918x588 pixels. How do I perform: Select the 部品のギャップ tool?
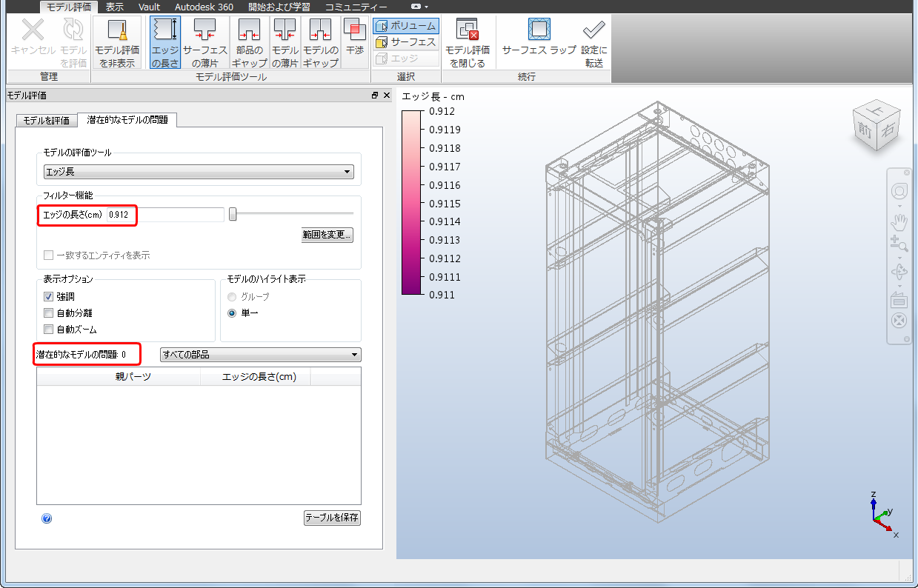pos(249,43)
